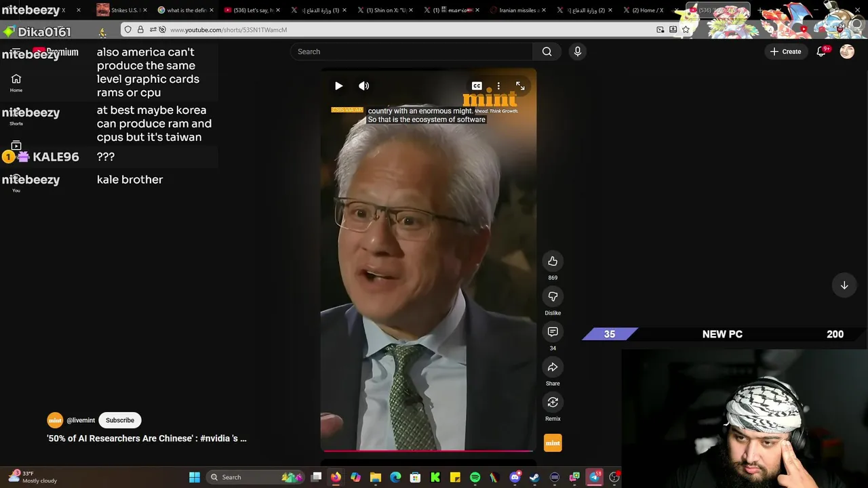This screenshot has width=868, height=488.
Task: Open Task View on taskbar
Action: click(316, 477)
